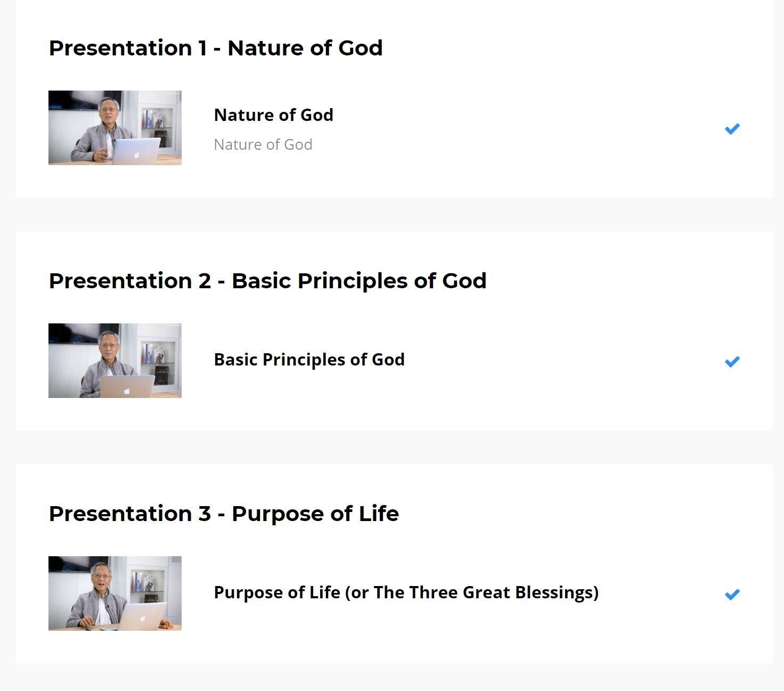The height and width of the screenshot is (691, 784).
Task: Open the Nature of God video thumbnail
Action: coord(115,128)
